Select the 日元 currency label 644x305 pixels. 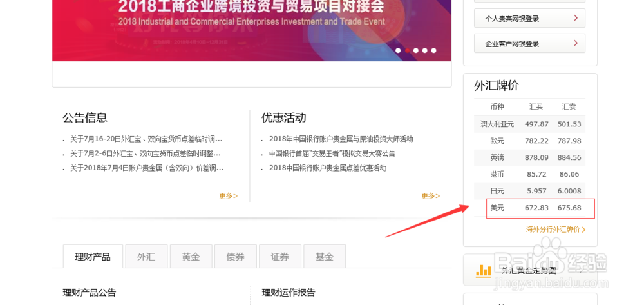pyautogui.click(x=497, y=191)
